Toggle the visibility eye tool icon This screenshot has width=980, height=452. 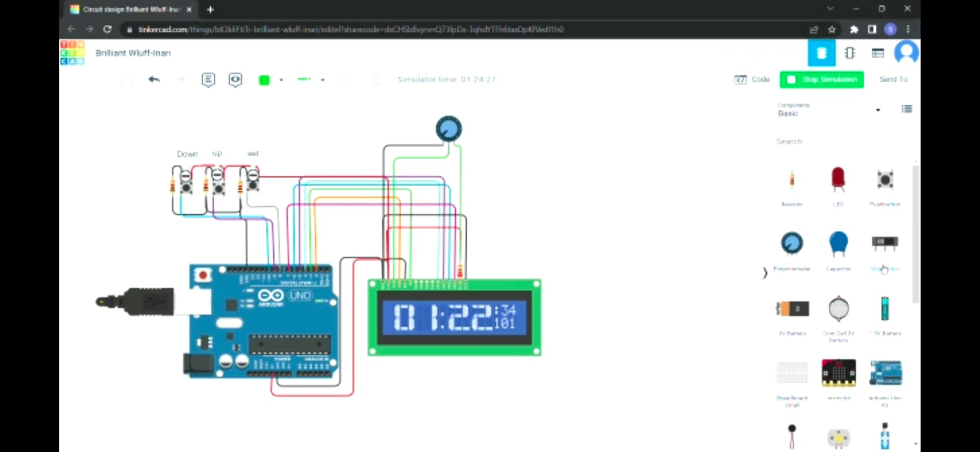235,80
